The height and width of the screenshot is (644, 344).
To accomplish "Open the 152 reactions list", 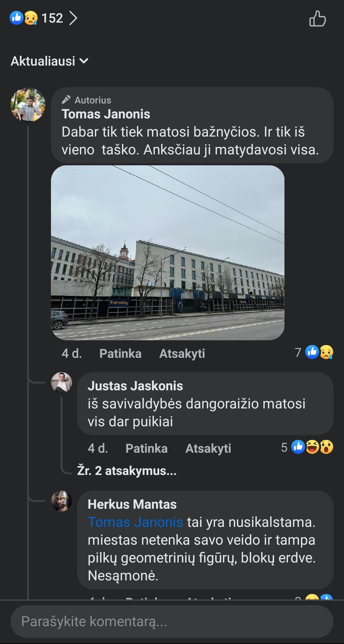I will point(43,18).
